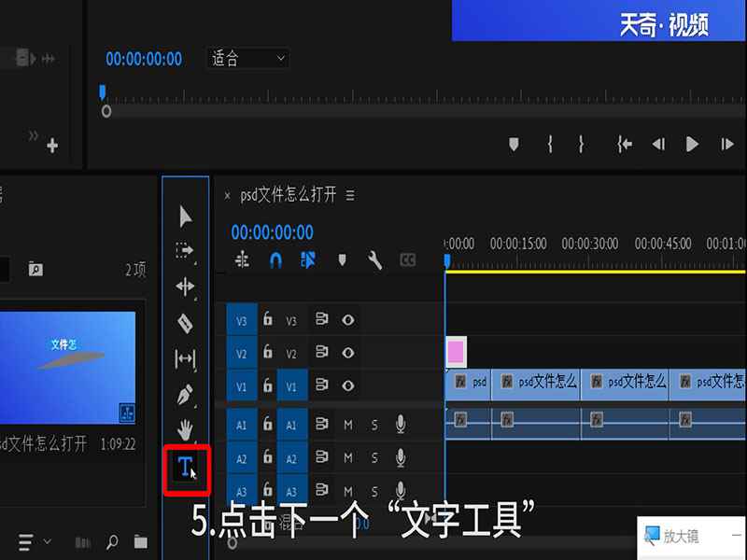Select the Type tool in the toolbar
This screenshot has height=560, width=747.
pyautogui.click(x=184, y=469)
